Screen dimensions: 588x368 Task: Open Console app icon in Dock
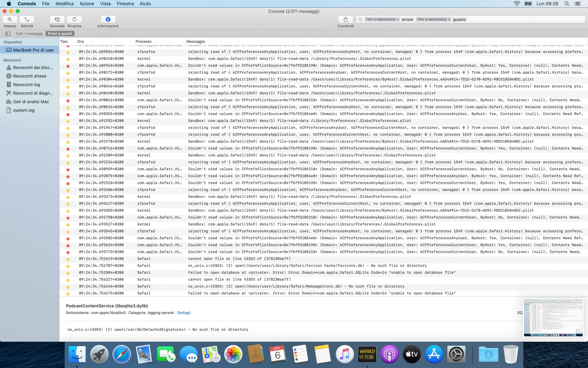coord(367,354)
